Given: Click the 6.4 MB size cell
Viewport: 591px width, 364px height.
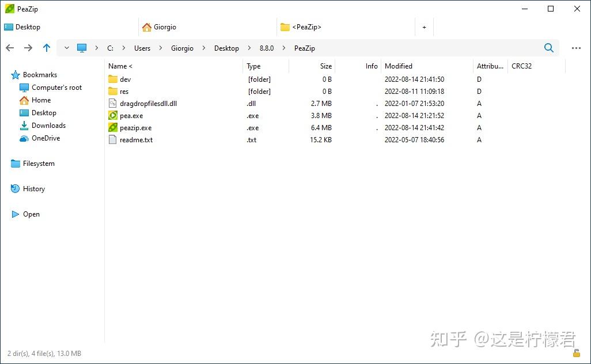Looking at the screenshot, I should (x=321, y=128).
